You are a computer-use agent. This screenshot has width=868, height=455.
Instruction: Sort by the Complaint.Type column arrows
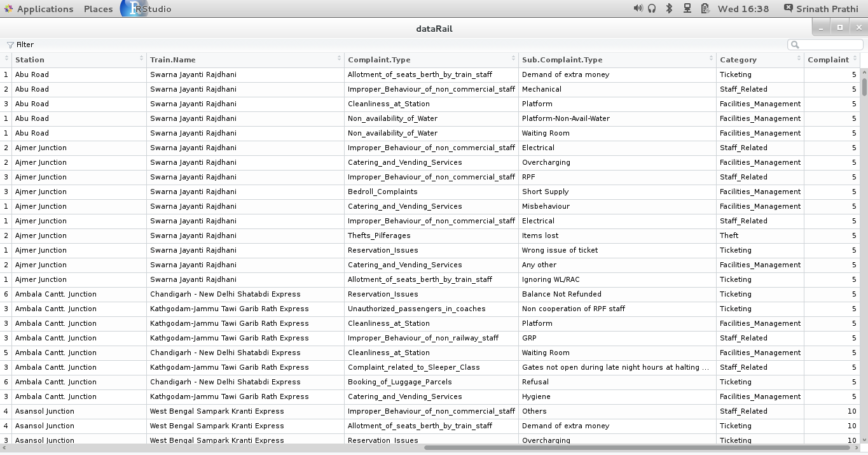[513, 59]
